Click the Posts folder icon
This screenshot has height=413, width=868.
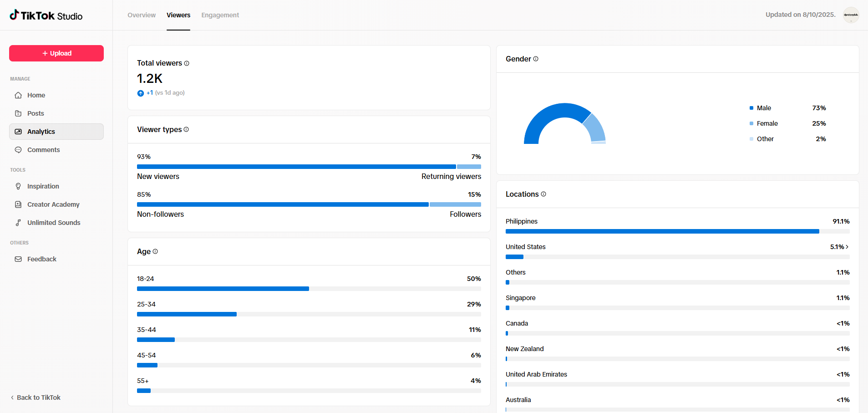(x=18, y=113)
